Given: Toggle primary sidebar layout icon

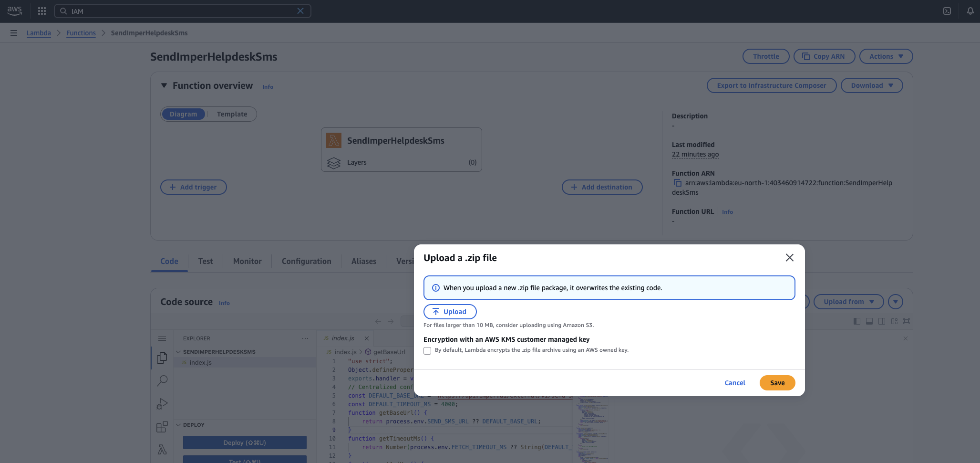Looking at the screenshot, I should coord(857,321).
